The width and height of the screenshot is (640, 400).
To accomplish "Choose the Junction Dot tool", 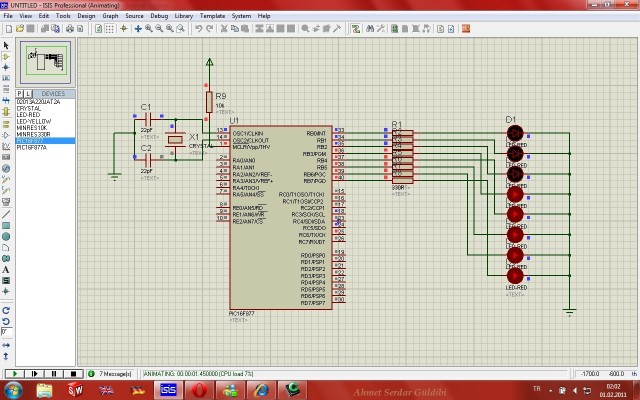I will pos(6,67).
